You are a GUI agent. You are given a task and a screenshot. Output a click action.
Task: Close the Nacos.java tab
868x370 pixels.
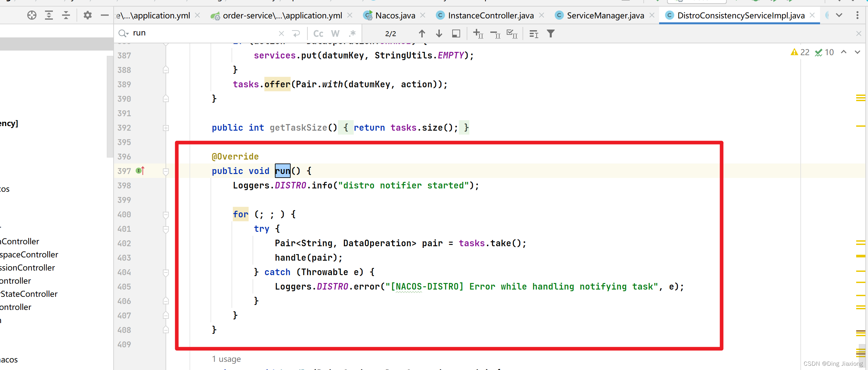click(x=423, y=15)
